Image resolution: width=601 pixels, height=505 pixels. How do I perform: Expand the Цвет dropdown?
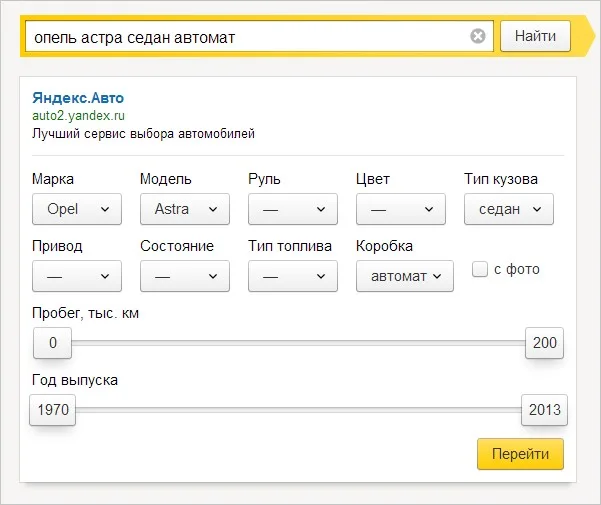(401, 209)
